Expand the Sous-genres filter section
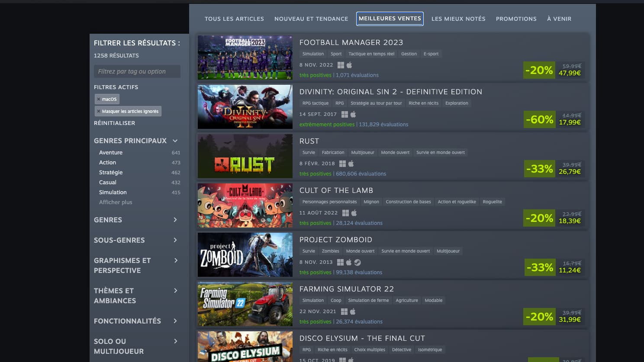 pos(175,240)
